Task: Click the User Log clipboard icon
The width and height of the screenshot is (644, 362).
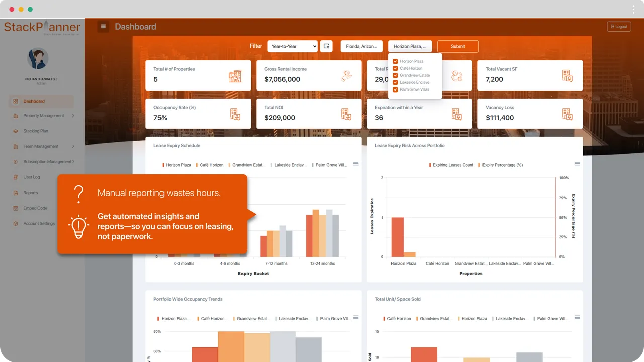Action: point(16,177)
